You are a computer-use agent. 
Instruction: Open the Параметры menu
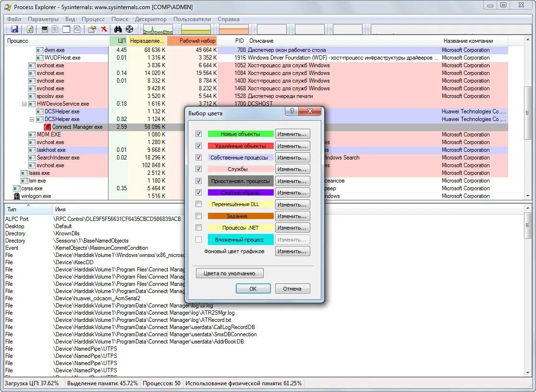coord(43,19)
